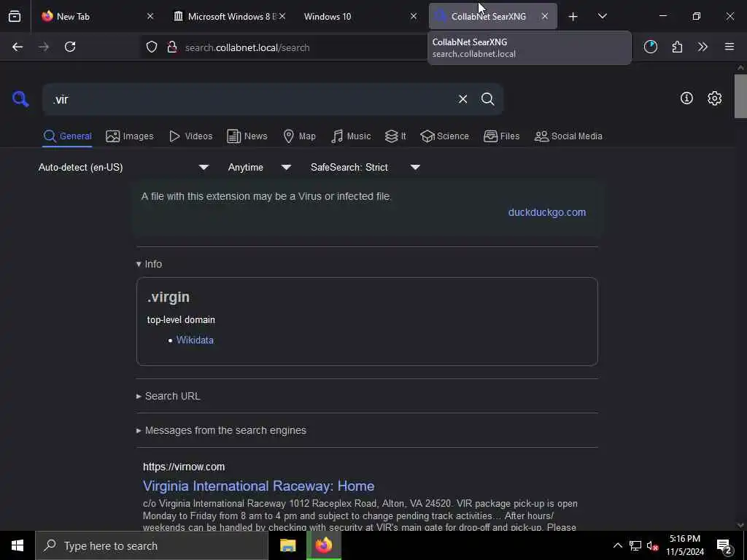Close the New Tab tab
The image size is (747, 560).
[x=150, y=16]
